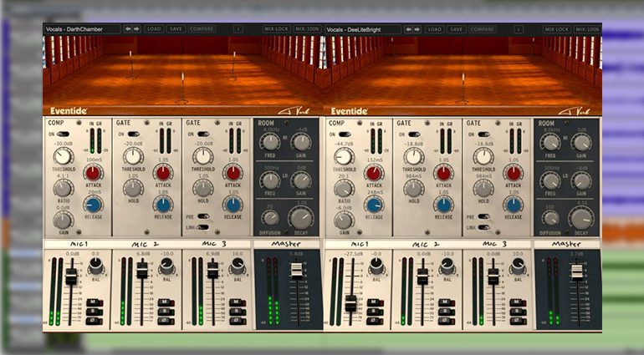Open the Vocals - DeeLiteBright preset selector
Screen dimensions: 644x355
[x=362, y=29]
